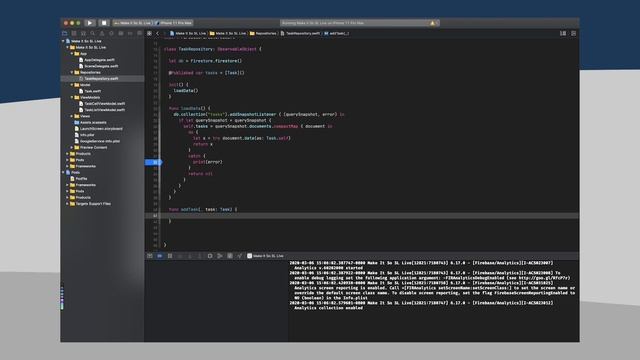Viewport: 640px width, 360px height.
Task: Click the variables view pane in debug area
Action: click(216, 301)
